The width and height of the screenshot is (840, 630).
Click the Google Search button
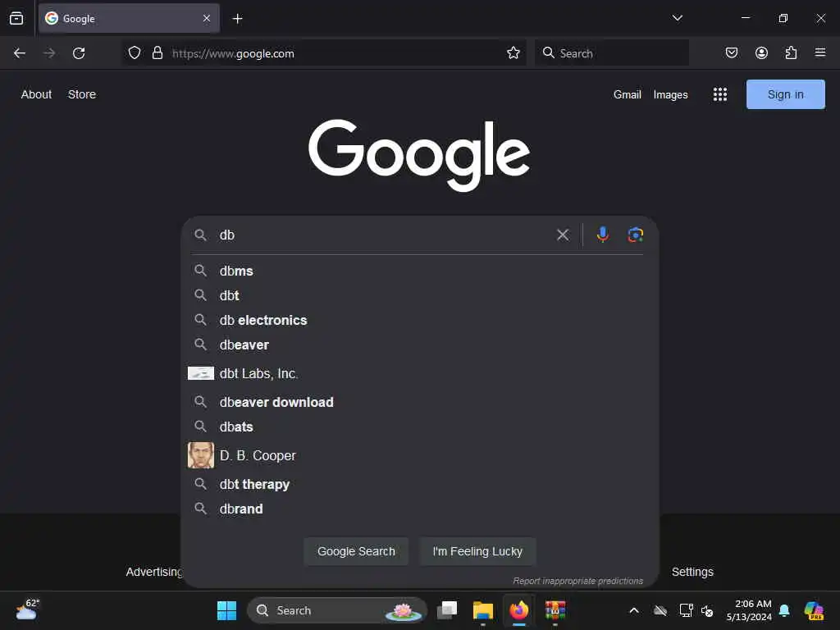[356, 551]
